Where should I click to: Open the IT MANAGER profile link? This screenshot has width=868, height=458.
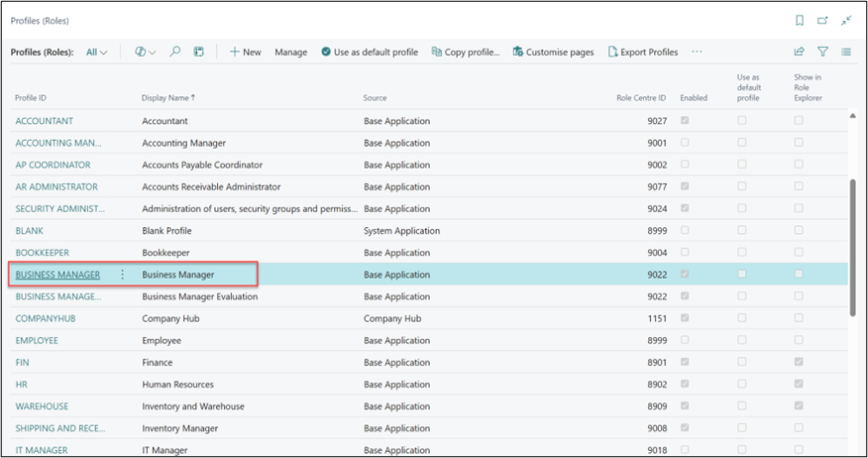(x=42, y=450)
